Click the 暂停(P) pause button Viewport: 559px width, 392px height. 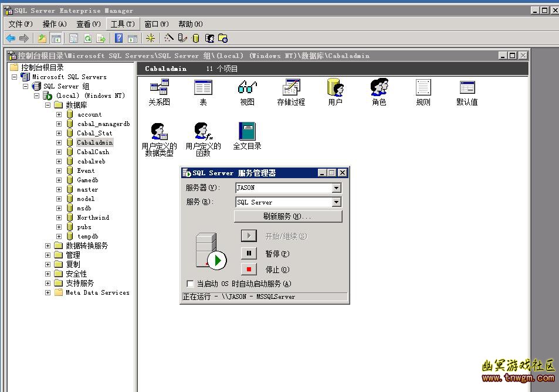point(249,254)
